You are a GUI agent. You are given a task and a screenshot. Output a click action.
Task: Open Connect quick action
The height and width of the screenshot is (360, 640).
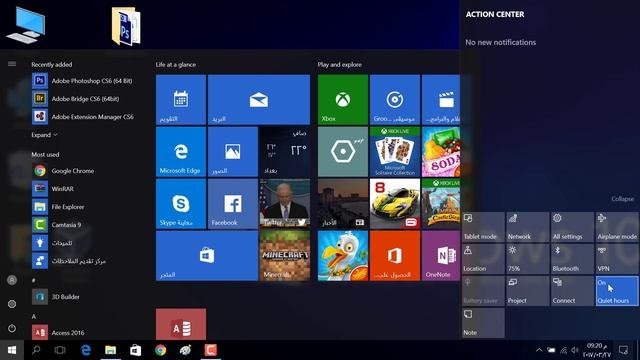tap(572, 291)
